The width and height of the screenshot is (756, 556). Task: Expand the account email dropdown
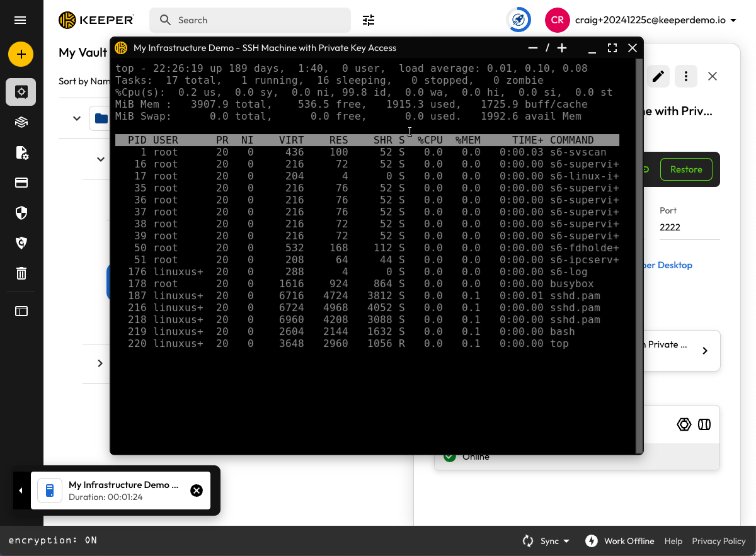pyautogui.click(x=733, y=20)
